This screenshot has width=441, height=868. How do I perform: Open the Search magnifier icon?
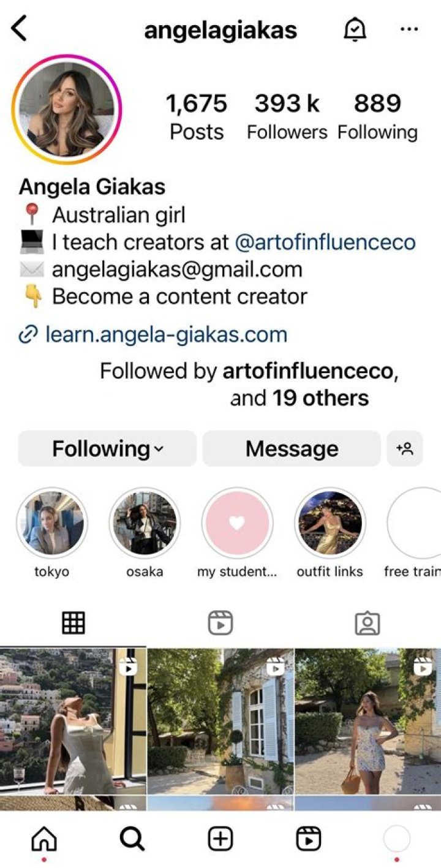pos(132,839)
